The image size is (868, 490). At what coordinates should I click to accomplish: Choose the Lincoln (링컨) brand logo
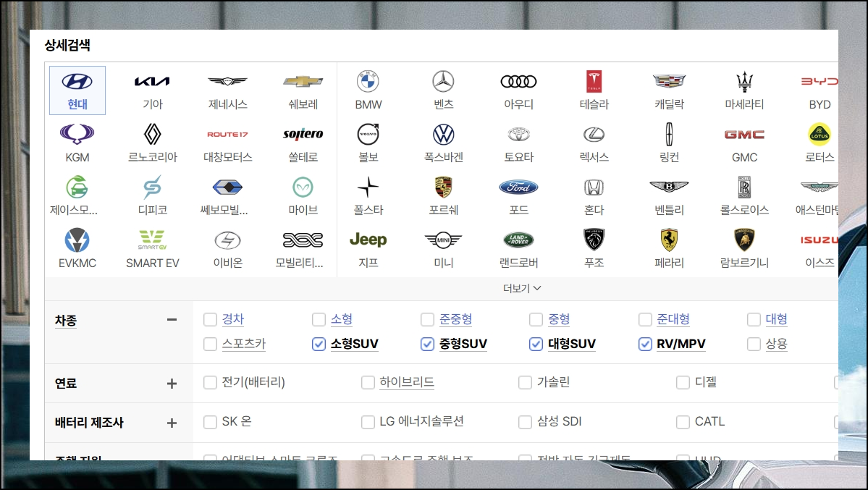point(669,134)
